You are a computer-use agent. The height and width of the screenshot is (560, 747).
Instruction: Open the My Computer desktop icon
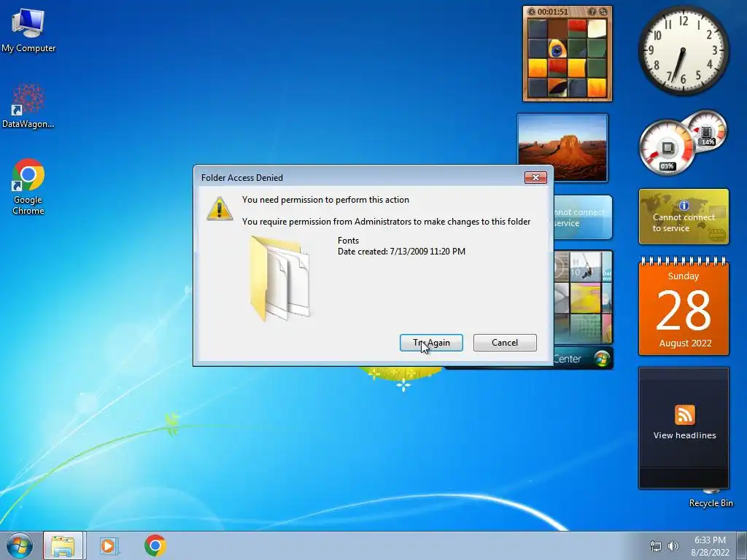[x=28, y=29]
